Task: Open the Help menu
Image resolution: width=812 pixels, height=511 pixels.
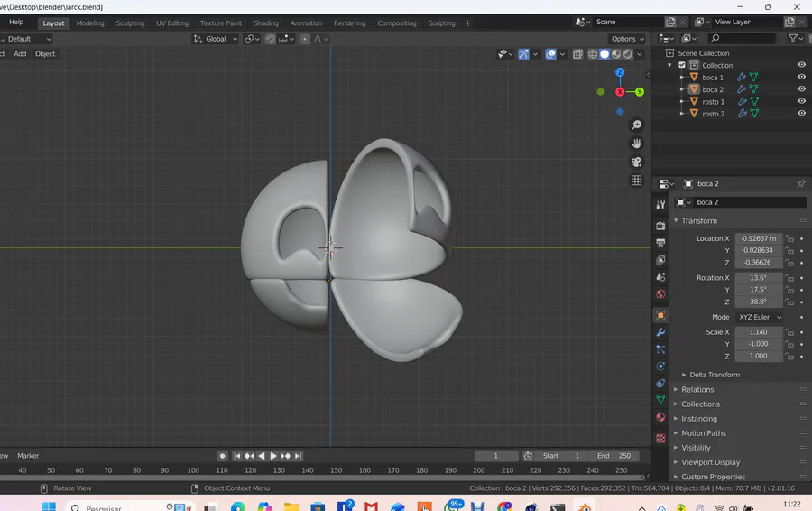Action: pyautogui.click(x=16, y=23)
